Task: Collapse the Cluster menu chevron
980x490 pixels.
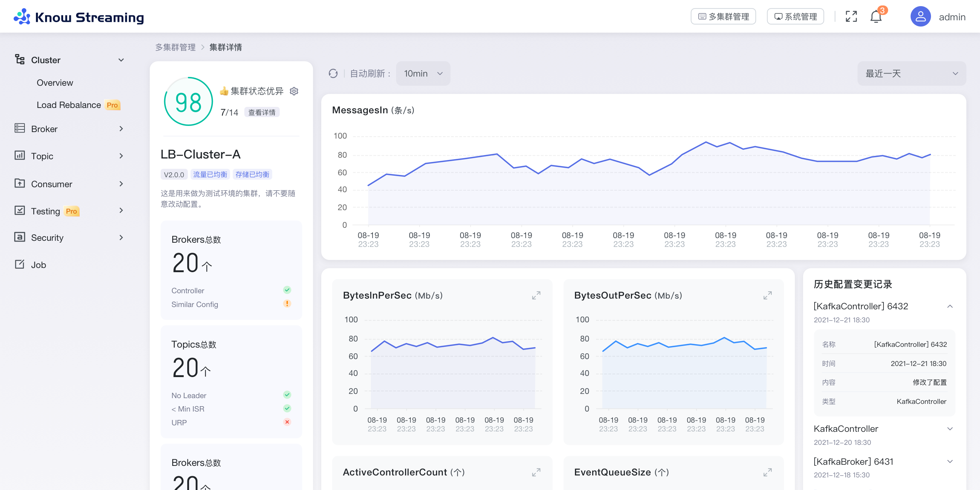Action: (x=121, y=60)
